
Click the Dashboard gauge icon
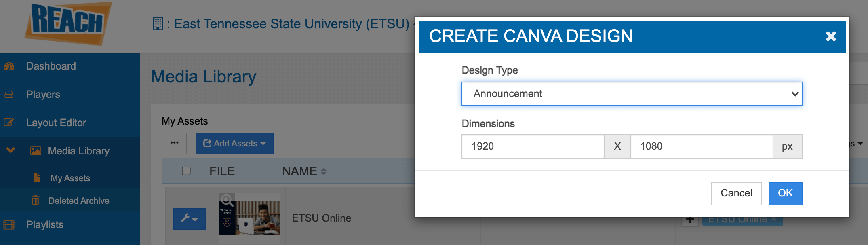pos(9,66)
